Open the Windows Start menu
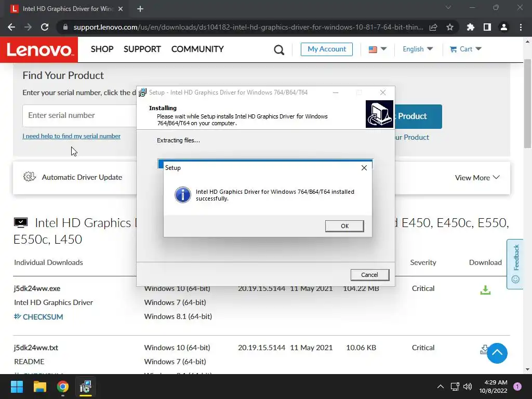Viewport: 532px width, 399px height. coord(17,387)
